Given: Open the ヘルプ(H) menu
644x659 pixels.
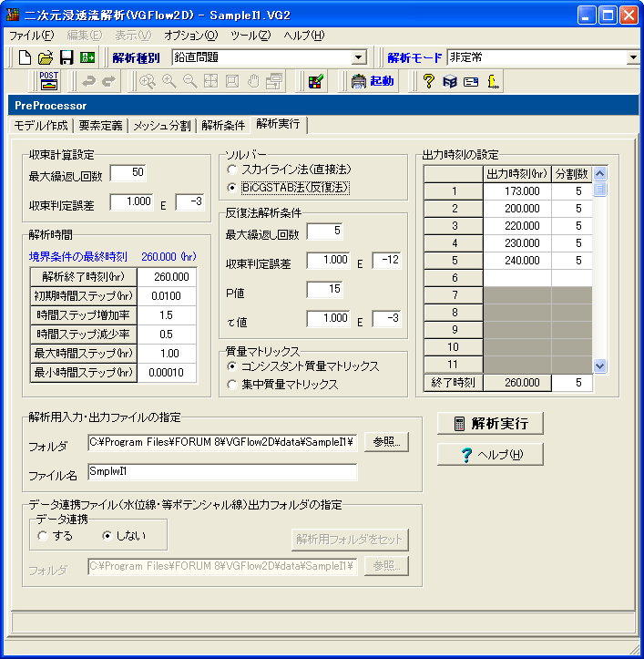Looking at the screenshot, I should pyautogui.click(x=304, y=36).
